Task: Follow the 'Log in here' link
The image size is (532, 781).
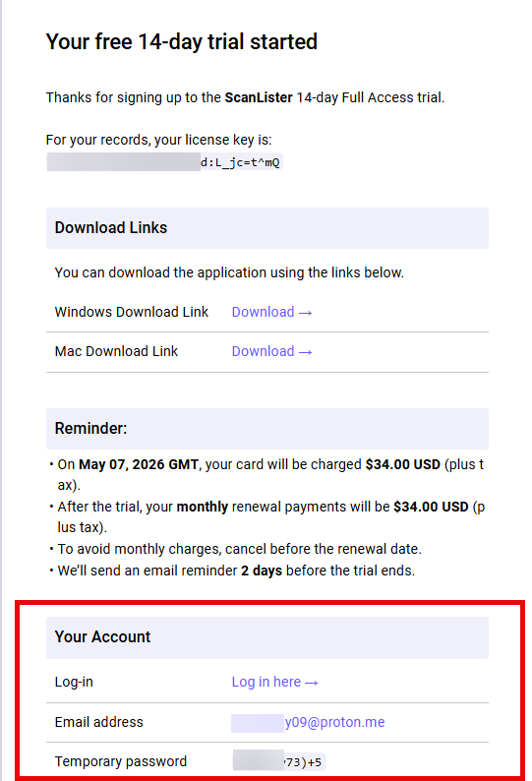Action: (x=274, y=682)
